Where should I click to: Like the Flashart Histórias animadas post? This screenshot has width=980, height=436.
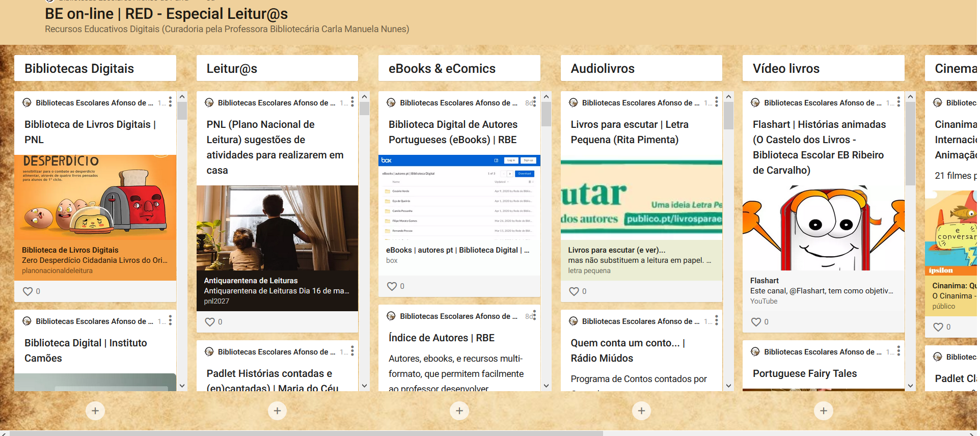point(756,322)
